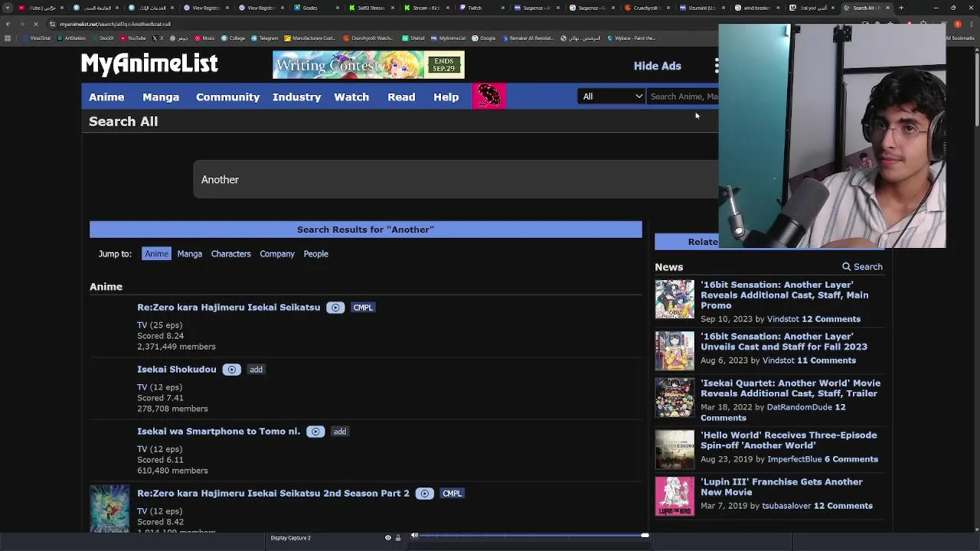980x551 pixels.
Task: Jump to People results
Action: click(x=315, y=253)
